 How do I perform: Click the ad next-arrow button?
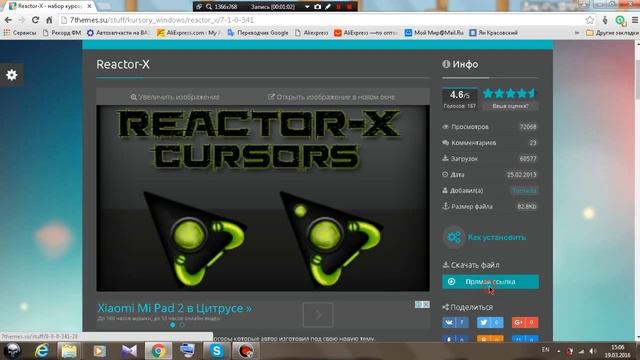click(318, 315)
